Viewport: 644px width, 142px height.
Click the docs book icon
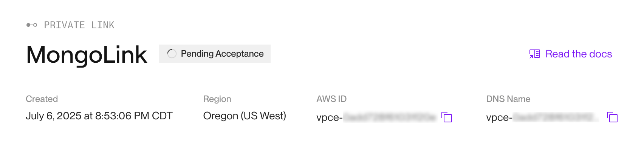(534, 54)
